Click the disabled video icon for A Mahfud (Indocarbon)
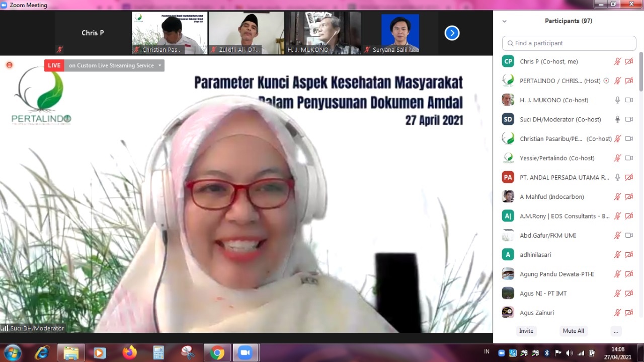This screenshot has height=362, width=644. click(x=628, y=197)
